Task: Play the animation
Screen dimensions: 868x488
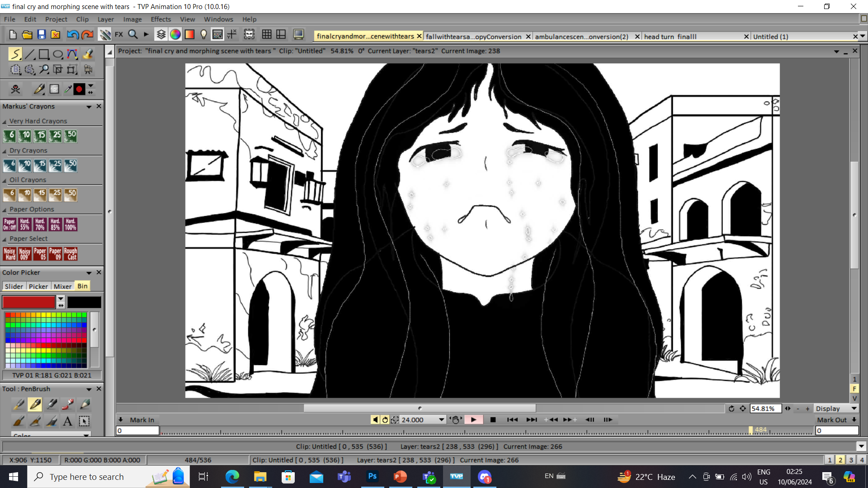Action: tap(473, 420)
